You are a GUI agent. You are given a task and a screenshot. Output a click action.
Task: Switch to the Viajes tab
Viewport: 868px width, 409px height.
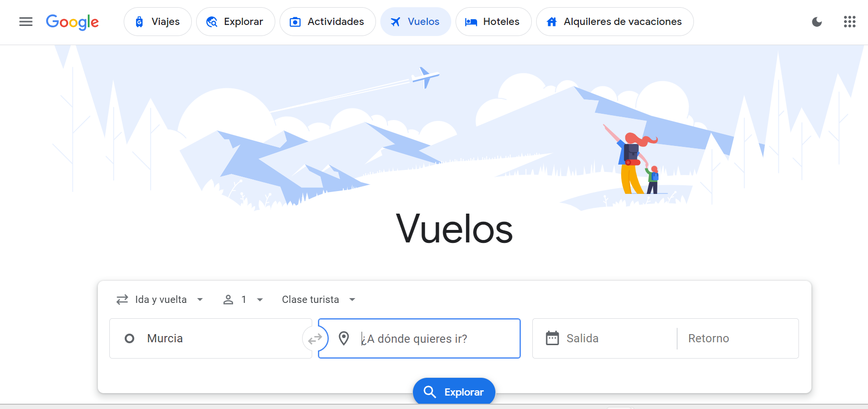(x=158, y=22)
